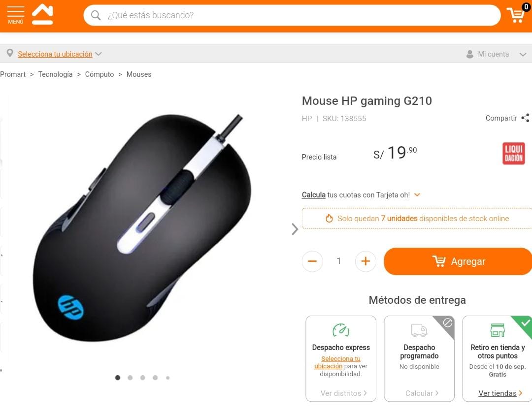
Task: Select the second image carousel dot
Action: pos(130,378)
